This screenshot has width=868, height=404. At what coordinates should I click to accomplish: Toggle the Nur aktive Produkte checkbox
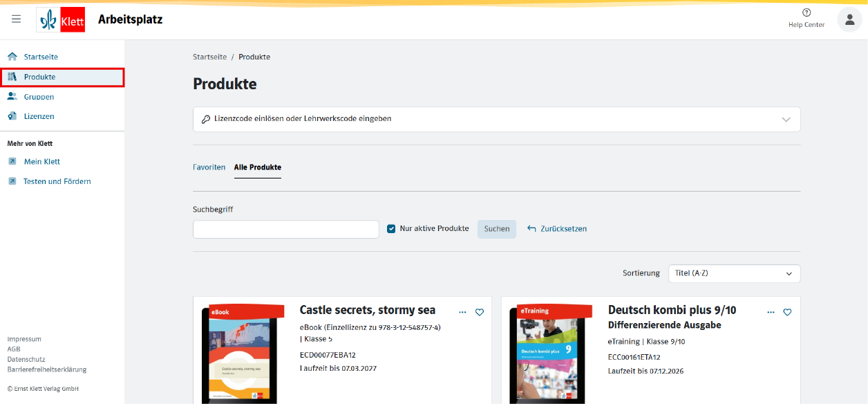tap(391, 229)
